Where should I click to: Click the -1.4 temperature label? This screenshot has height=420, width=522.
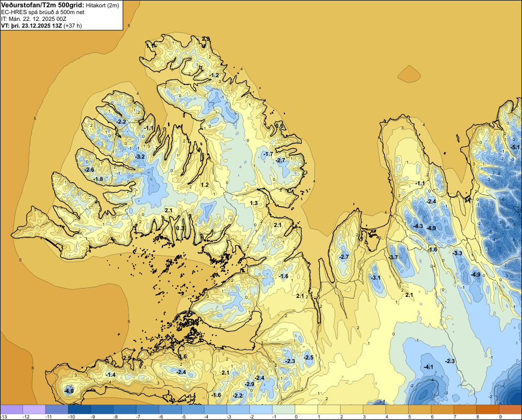(x=111, y=375)
